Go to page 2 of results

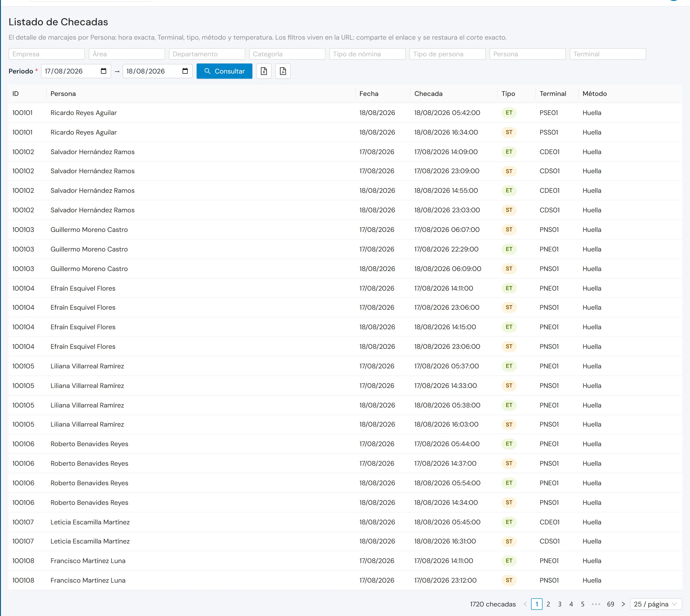click(x=548, y=604)
